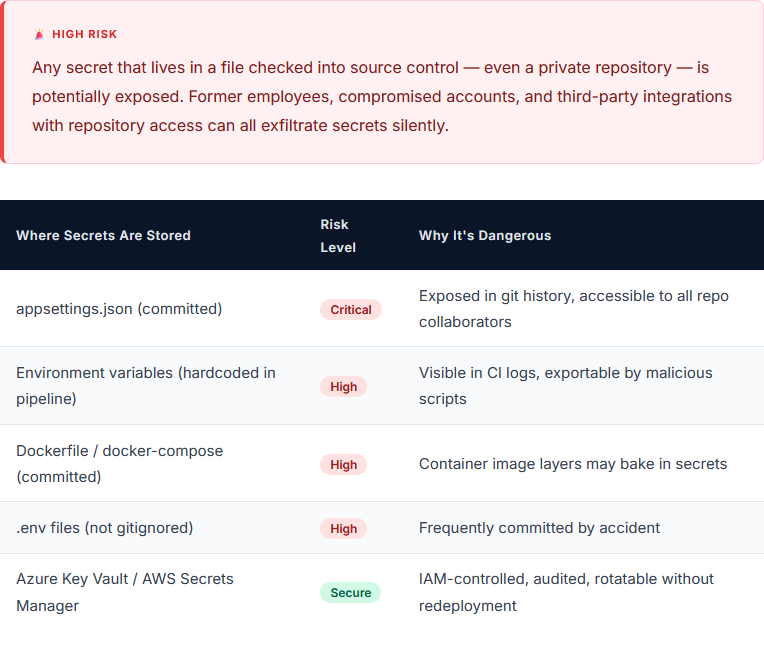Viewport: 764px width, 651px height.
Task: Select the "Why It's Dangerous" column header
Action: click(484, 236)
